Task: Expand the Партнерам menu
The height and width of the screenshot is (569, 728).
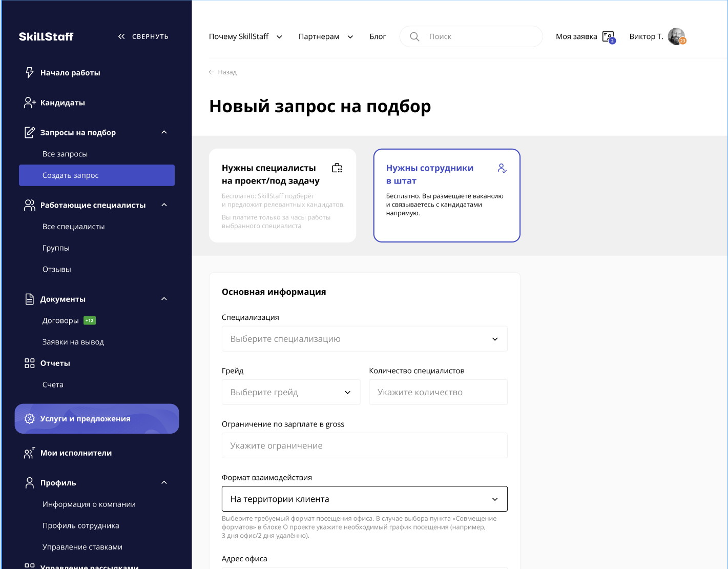Action: click(x=326, y=36)
